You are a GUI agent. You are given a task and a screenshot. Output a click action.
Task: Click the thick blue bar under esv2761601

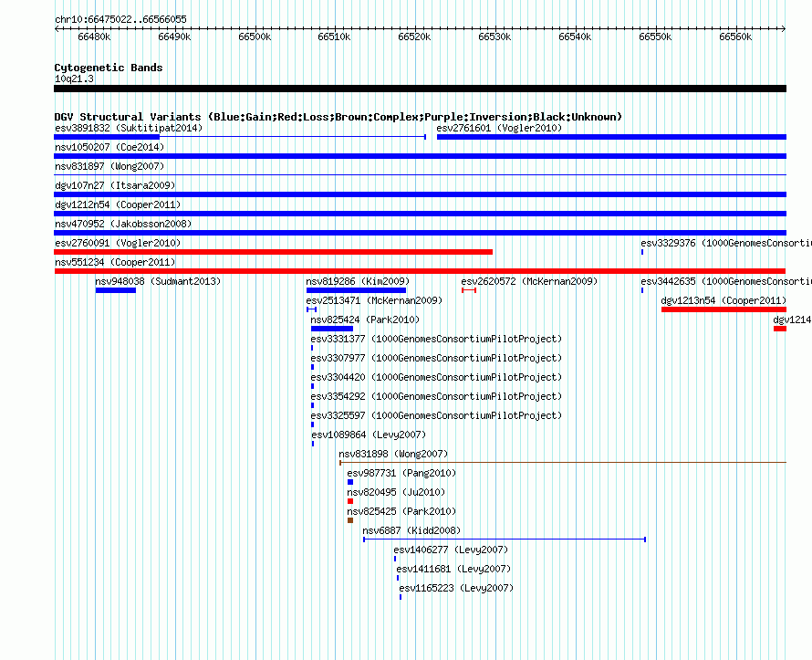(611, 137)
